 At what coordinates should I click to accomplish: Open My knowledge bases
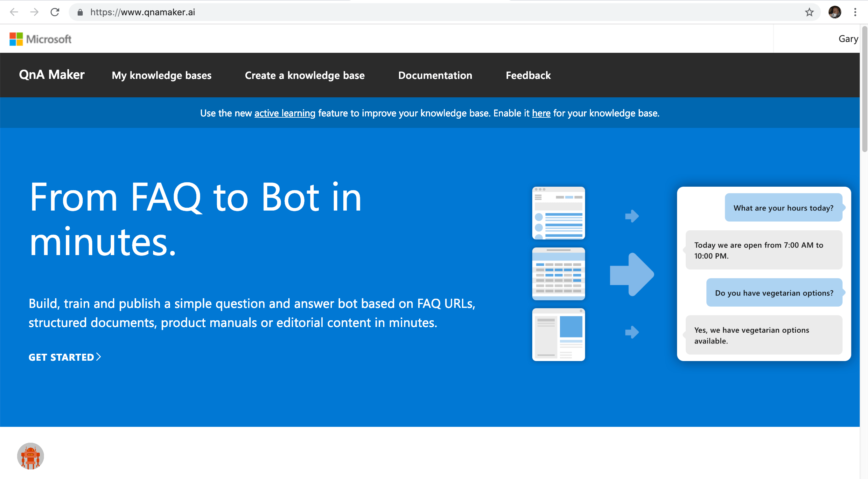point(162,75)
